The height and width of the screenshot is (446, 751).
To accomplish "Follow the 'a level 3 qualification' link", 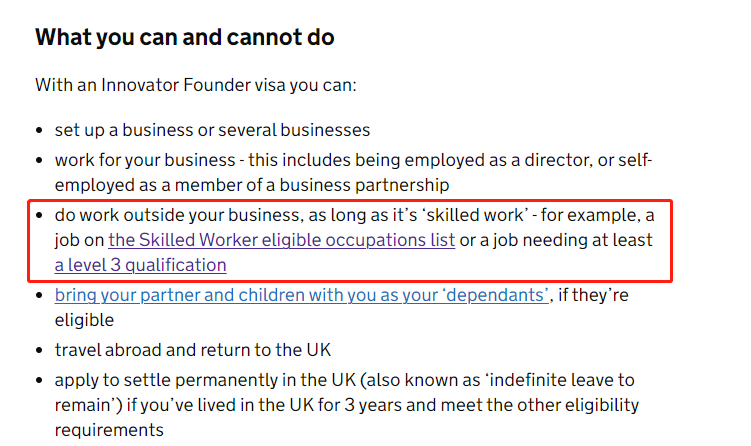I will coord(140,265).
